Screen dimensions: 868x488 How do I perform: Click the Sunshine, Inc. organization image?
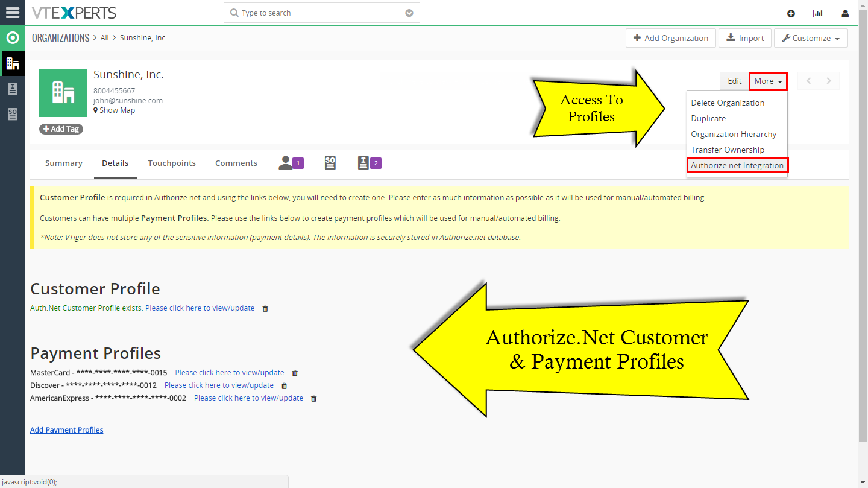click(x=63, y=93)
